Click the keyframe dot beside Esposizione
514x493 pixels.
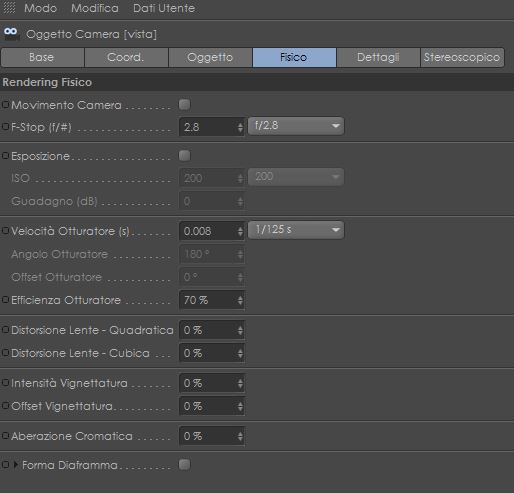coord(5,155)
